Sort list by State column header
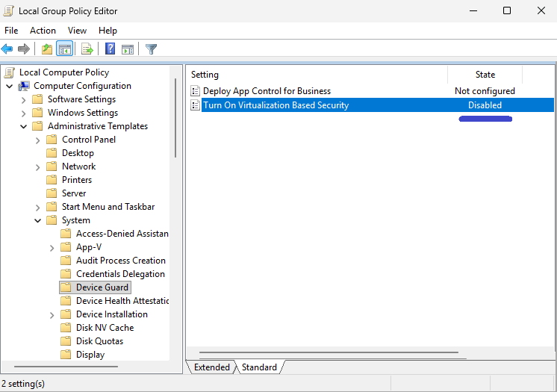 click(x=485, y=75)
